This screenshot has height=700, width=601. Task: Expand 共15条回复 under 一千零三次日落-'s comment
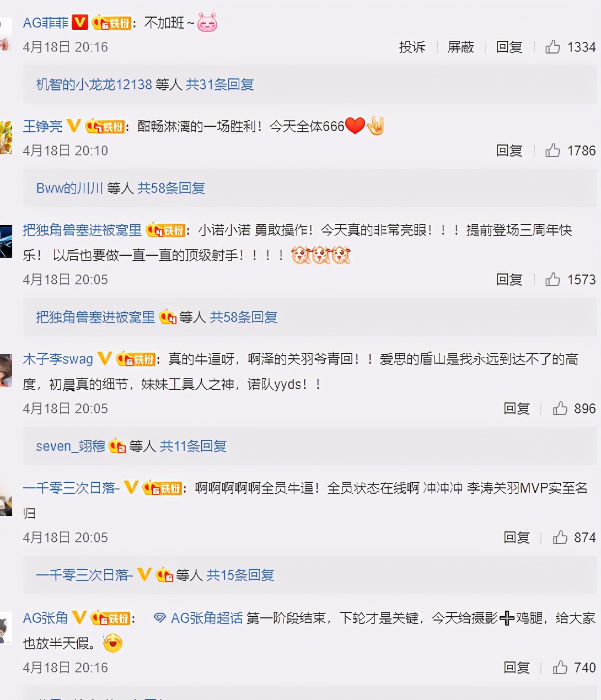click(240, 575)
